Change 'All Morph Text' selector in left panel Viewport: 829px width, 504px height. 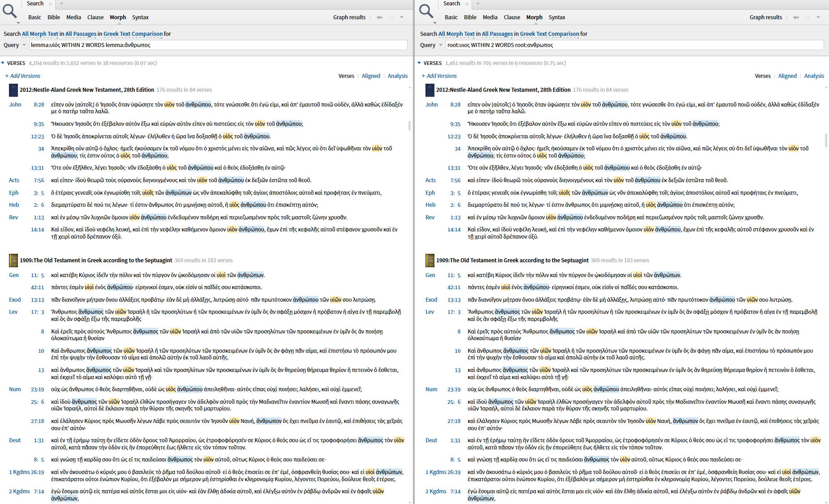(x=40, y=34)
